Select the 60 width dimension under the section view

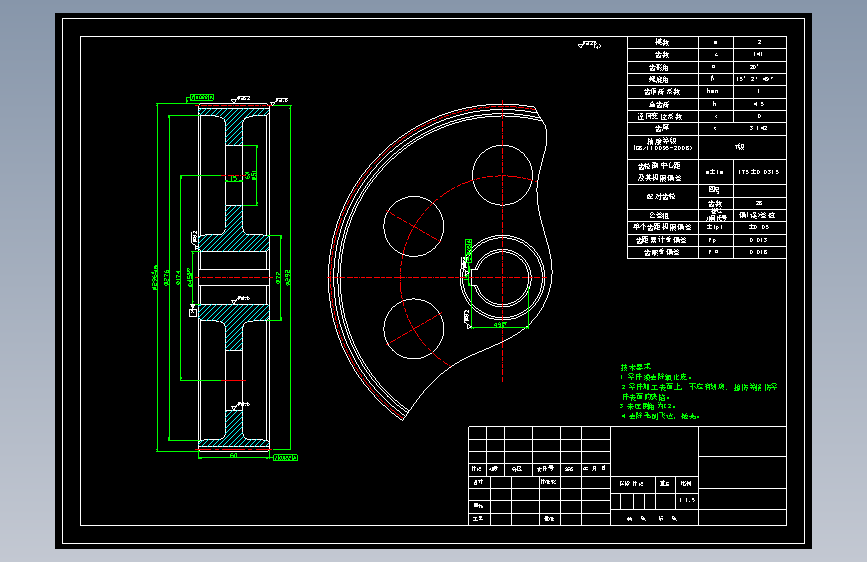(233, 455)
